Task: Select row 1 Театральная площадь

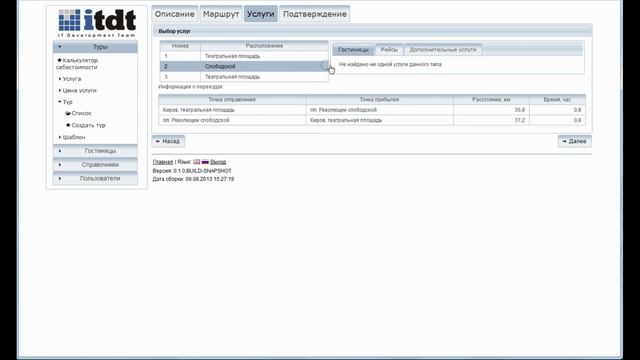Action: point(244,56)
